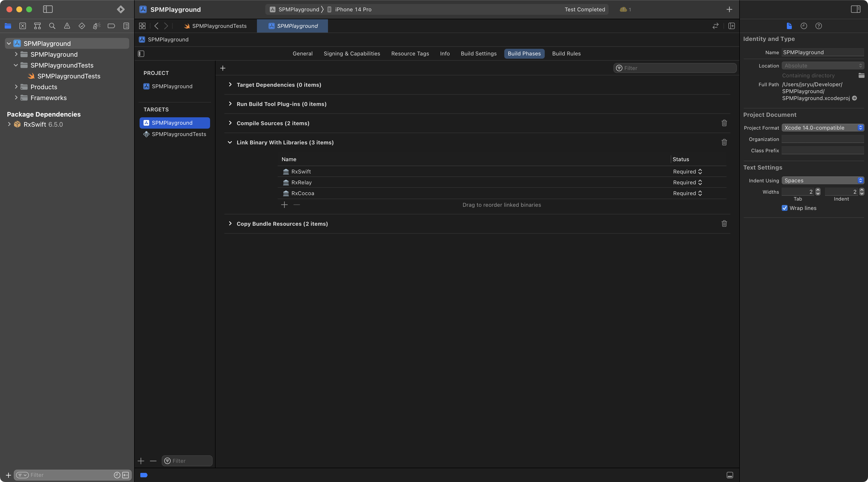Delete the Link Binary With Libraries phase
Screen dimensions: 868x482
[724, 142]
